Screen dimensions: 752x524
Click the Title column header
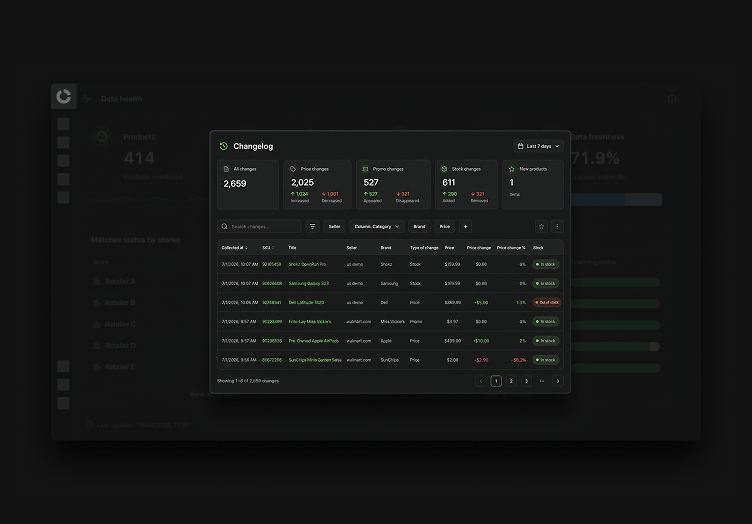point(292,248)
